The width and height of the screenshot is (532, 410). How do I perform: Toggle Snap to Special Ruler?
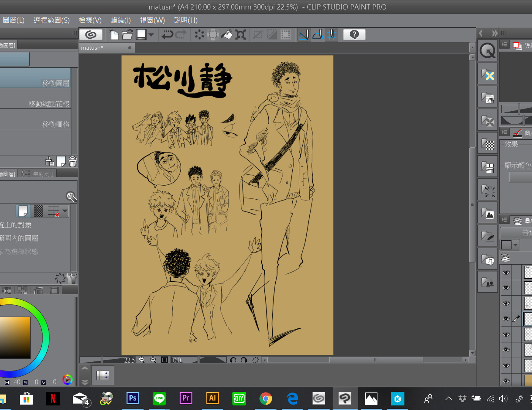[x=317, y=35]
